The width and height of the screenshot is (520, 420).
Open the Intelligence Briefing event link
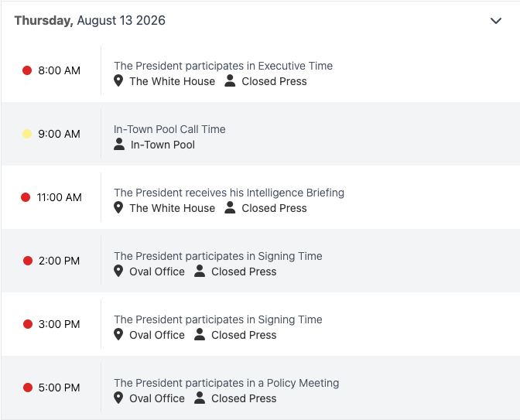[x=229, y=193]
